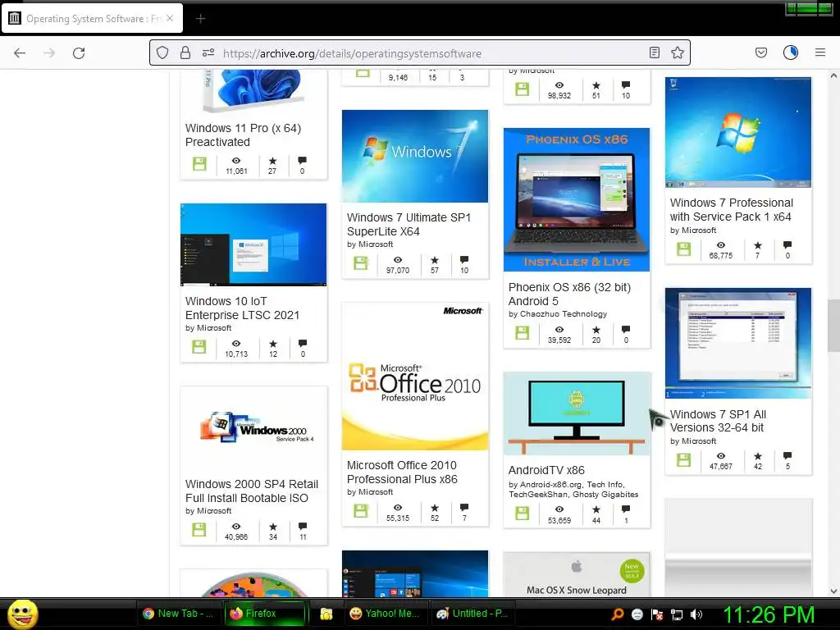Click the scrollbar up arrow
This screenshot has width=840, height=630.
[833, 76]
